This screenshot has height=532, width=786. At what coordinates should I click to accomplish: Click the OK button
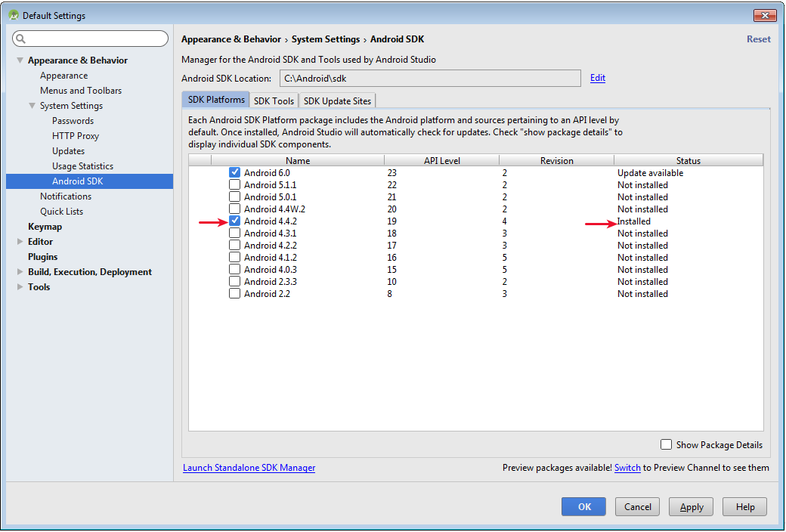pos(584,507)
